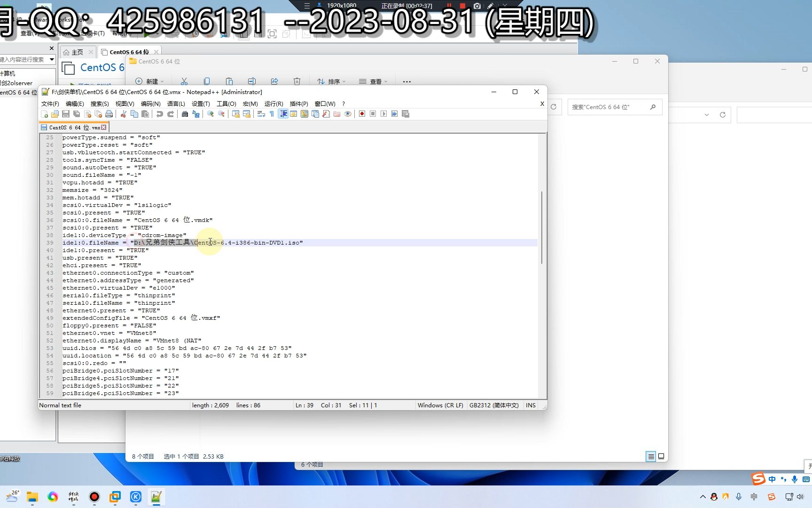Click the Share icon in Explorer toolbar
The image size is (812, 508).
tap(274, 81)
